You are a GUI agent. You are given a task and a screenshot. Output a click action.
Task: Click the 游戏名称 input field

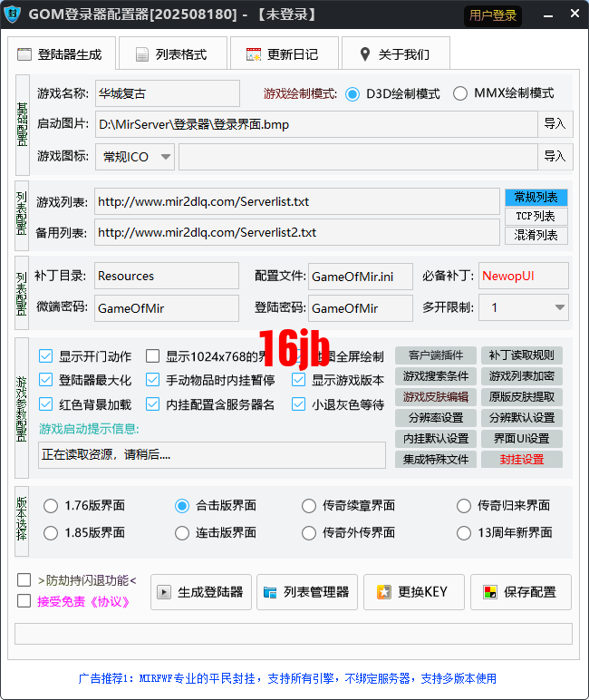click(x=168, y=93)
